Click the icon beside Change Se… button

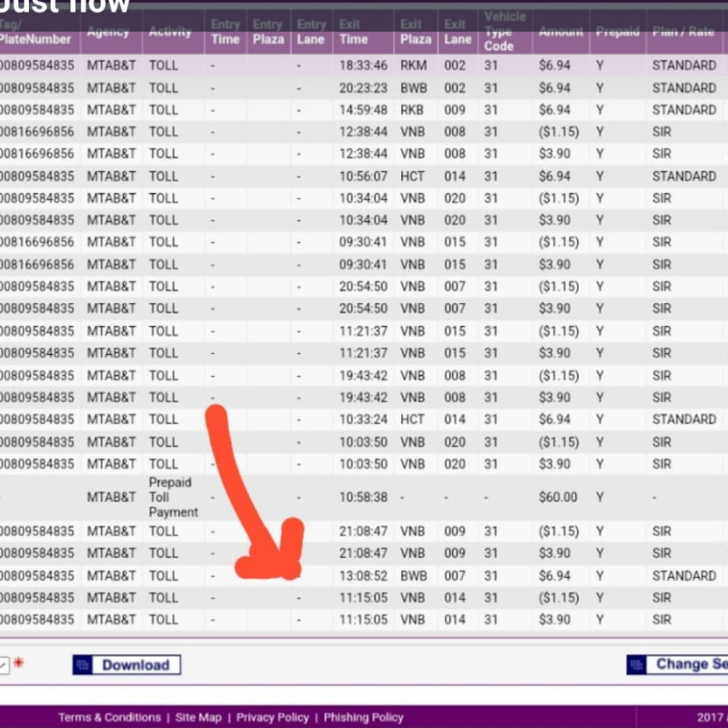(x=636, y=664)
